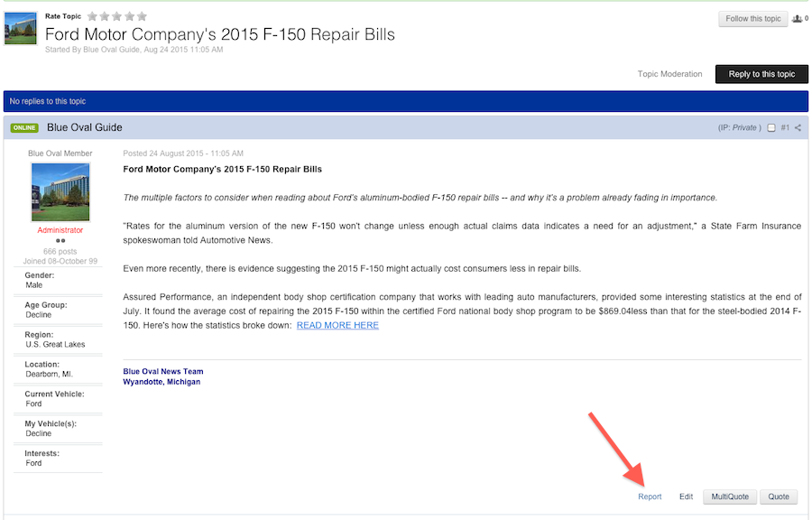This screenshot has width=812, height=520.
Task: Click the red Administrator group label
Action: (60, 230)
